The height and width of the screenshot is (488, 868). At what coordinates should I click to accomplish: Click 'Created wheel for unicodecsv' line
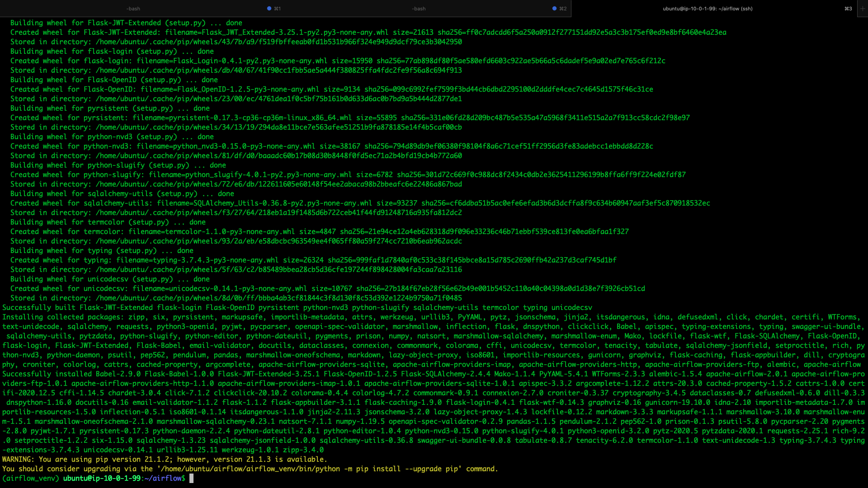point(328,288)
